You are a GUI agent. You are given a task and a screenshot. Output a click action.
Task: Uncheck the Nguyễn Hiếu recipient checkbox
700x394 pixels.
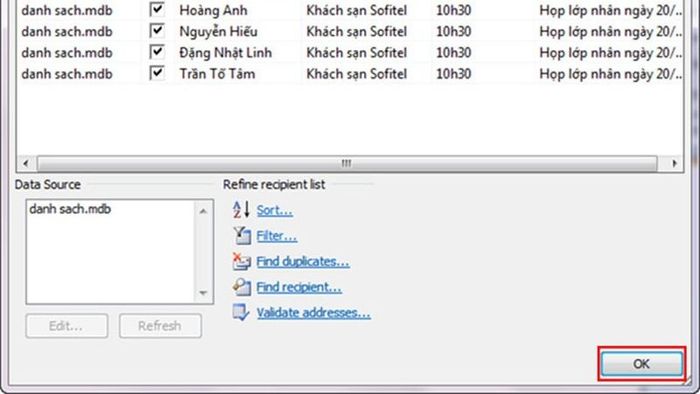click(x=157, y=31)
